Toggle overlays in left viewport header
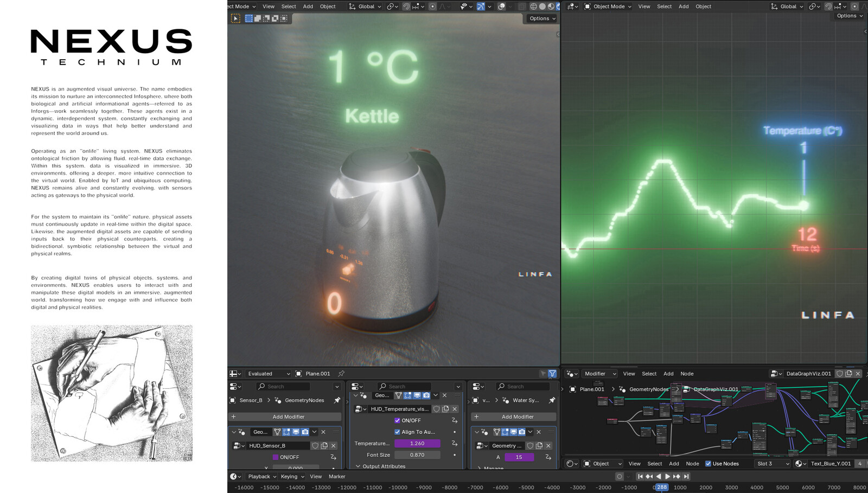 502,7
